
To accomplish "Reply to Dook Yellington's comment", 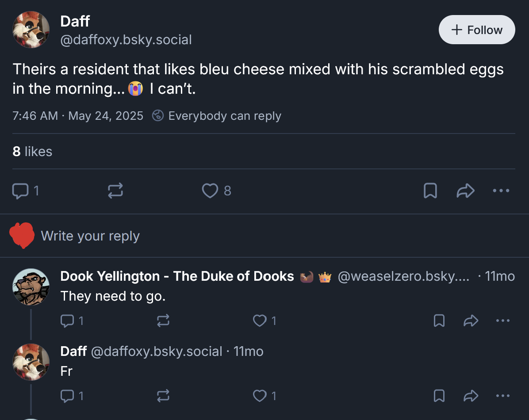I will 67,321.
